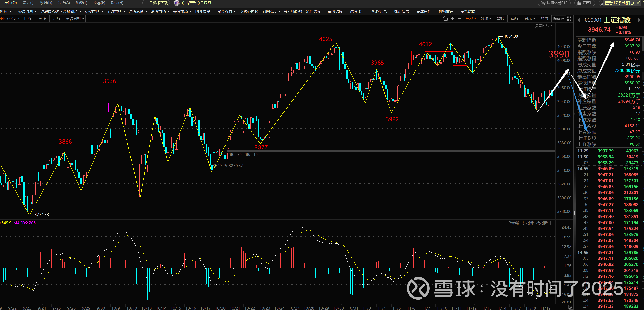Open 快速交易F12 quick trade
The height and width of the screenshot is (310, 644).
[554, 3]
